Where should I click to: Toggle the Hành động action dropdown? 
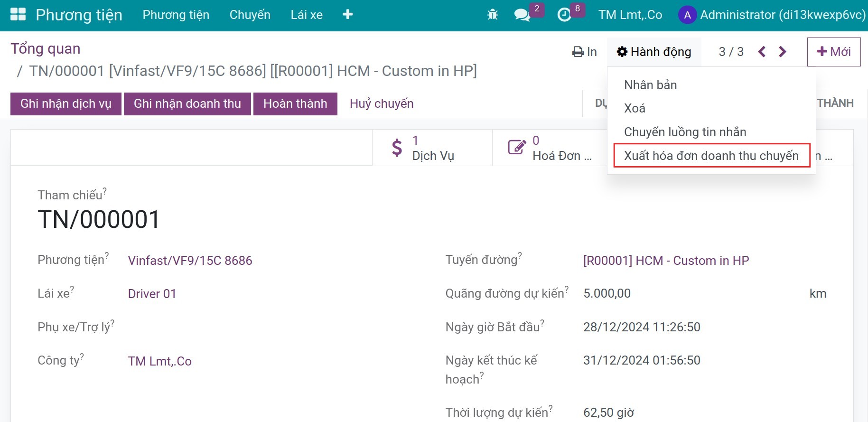tap(654, 52)
